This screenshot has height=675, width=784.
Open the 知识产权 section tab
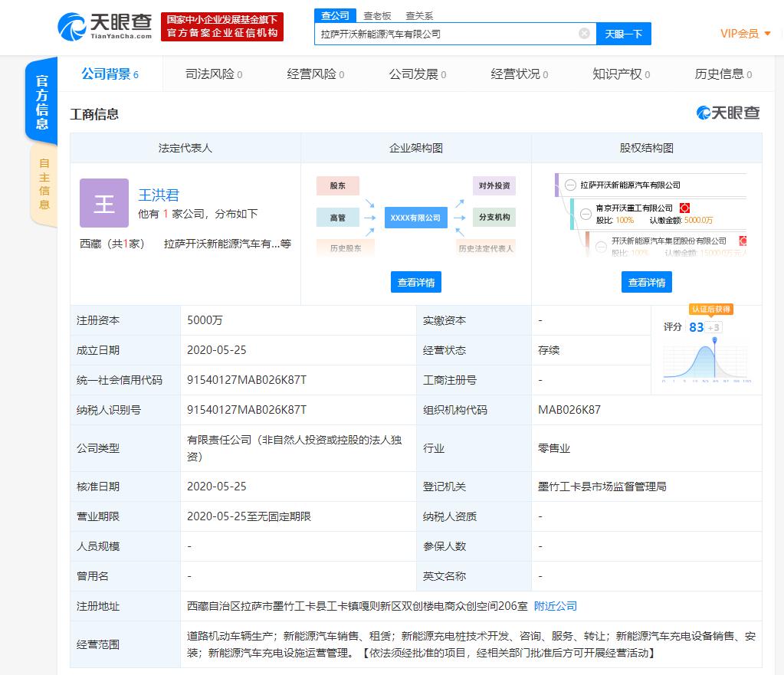[x=618, y=74]
